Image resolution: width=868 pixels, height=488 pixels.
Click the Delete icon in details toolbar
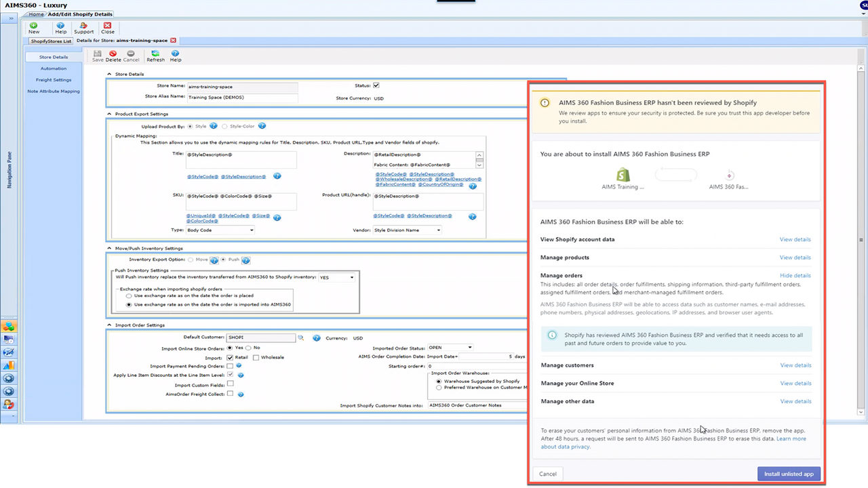[x=113, y=56]
